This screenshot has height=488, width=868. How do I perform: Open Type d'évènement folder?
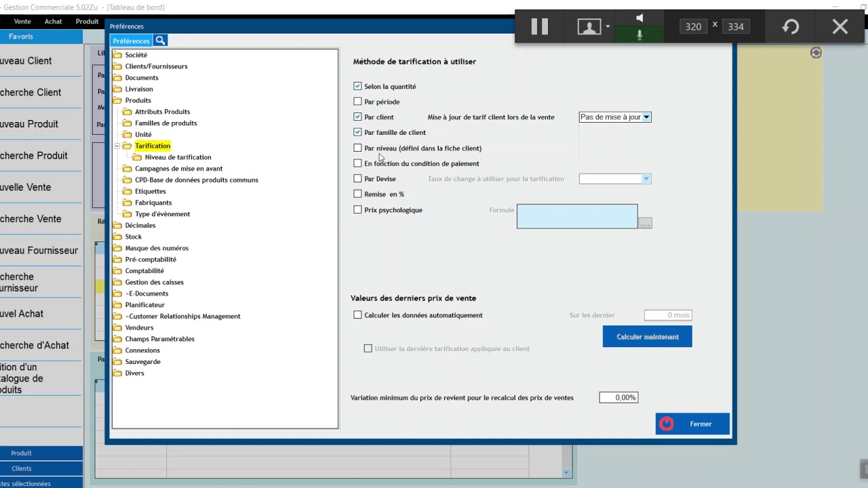pyautogui.click(x=162, y=214)
